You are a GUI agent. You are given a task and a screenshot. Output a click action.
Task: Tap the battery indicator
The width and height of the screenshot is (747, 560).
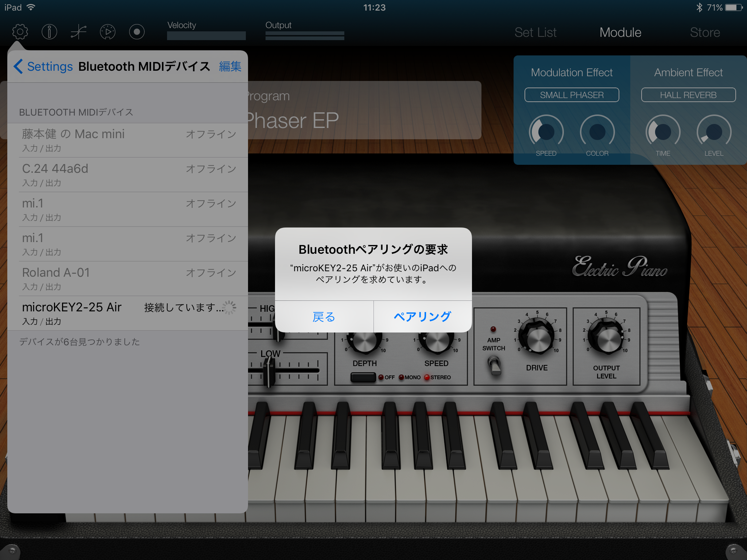click(x=734, y=7)
